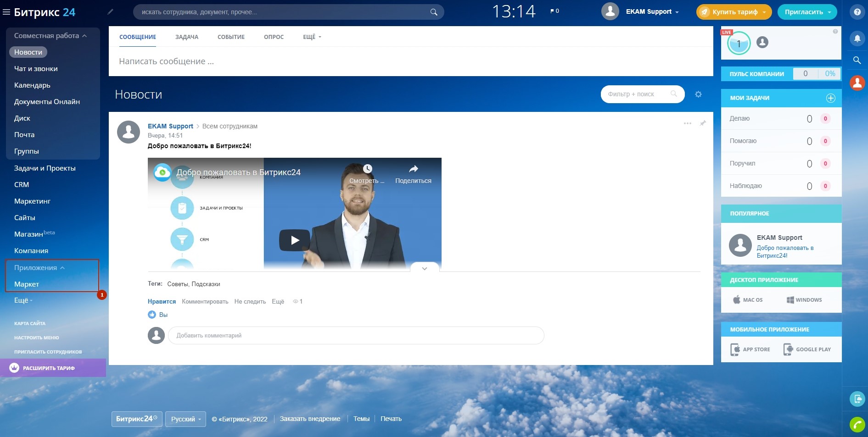Click Комментировать under the post
This screenshot has width=868, height=437.
pyautogui.click(x=205, y=301)
